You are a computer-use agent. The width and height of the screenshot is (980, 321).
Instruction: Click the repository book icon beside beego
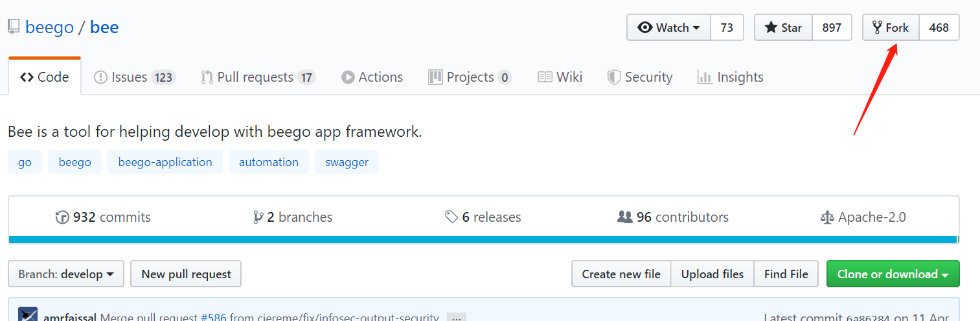[x=14, y=27]
